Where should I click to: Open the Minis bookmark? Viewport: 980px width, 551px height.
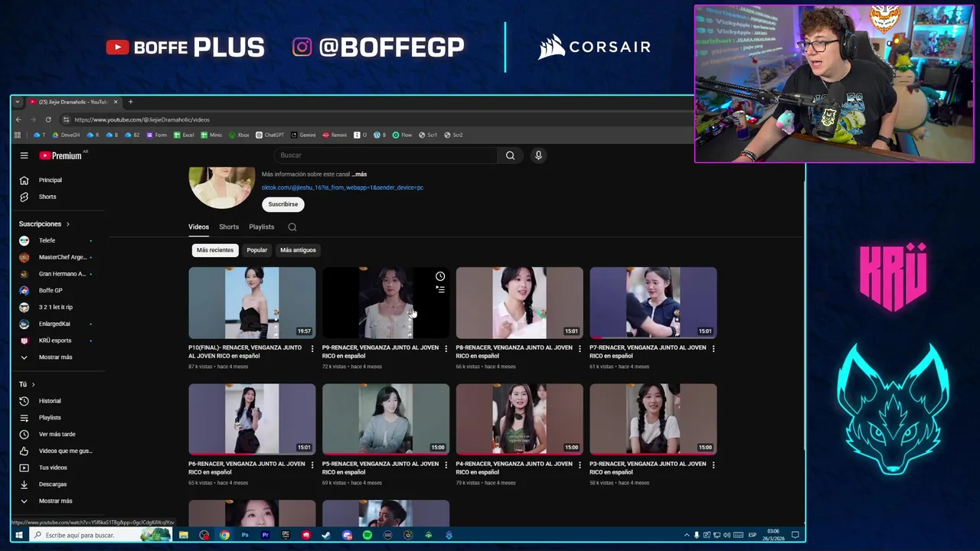coord(211,135)
